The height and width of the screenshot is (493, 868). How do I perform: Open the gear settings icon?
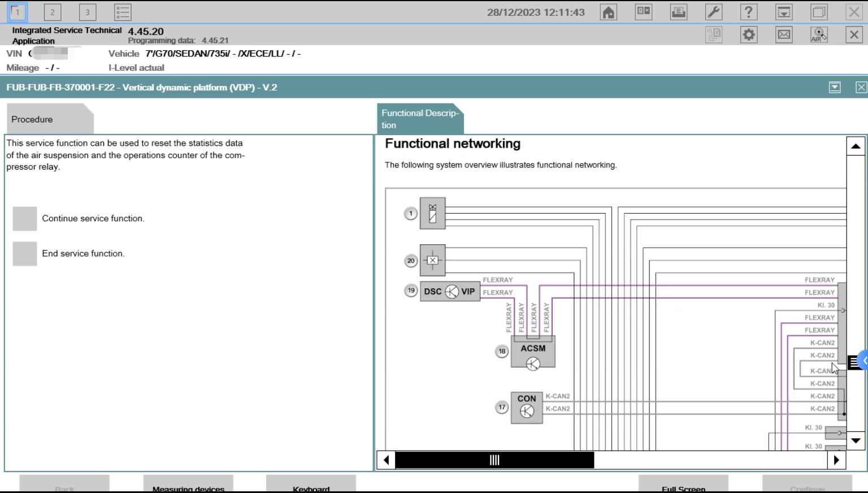[749, 35]
